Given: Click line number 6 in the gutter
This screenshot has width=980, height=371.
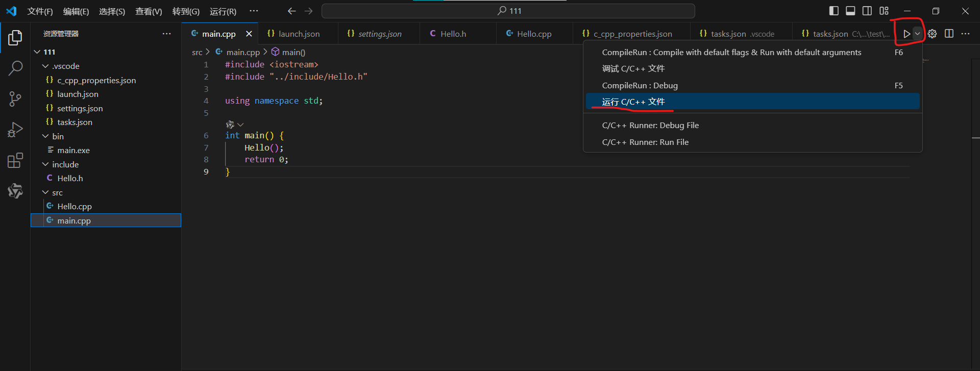Looking at the screenshot, I should pyautogui.click(x=206, y=135).
